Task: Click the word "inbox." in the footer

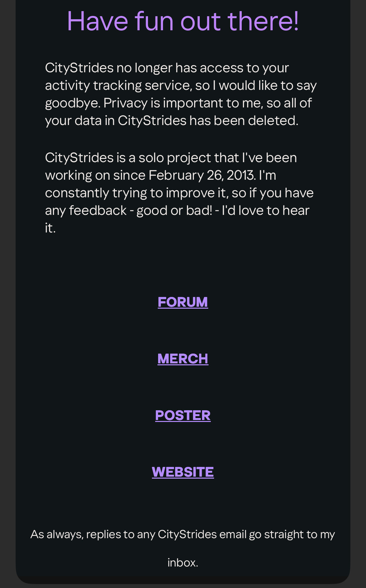Action: pos(183,563)
